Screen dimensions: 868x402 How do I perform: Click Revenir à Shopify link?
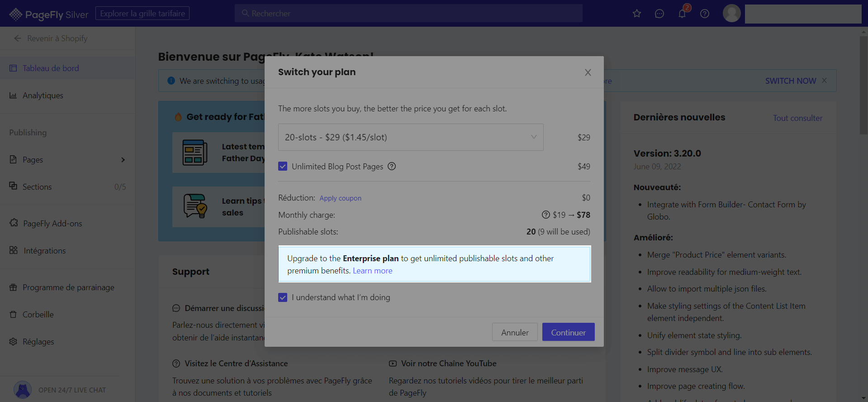coord(57,38)
